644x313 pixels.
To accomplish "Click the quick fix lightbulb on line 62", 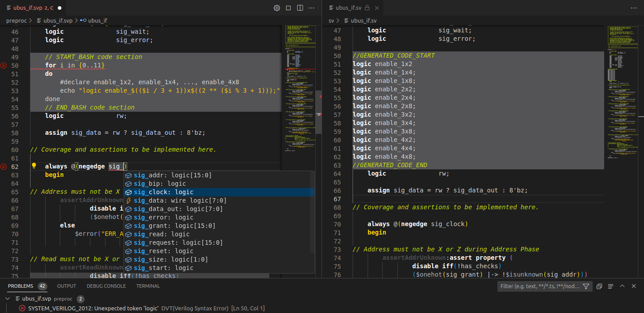I will (34, 165).
